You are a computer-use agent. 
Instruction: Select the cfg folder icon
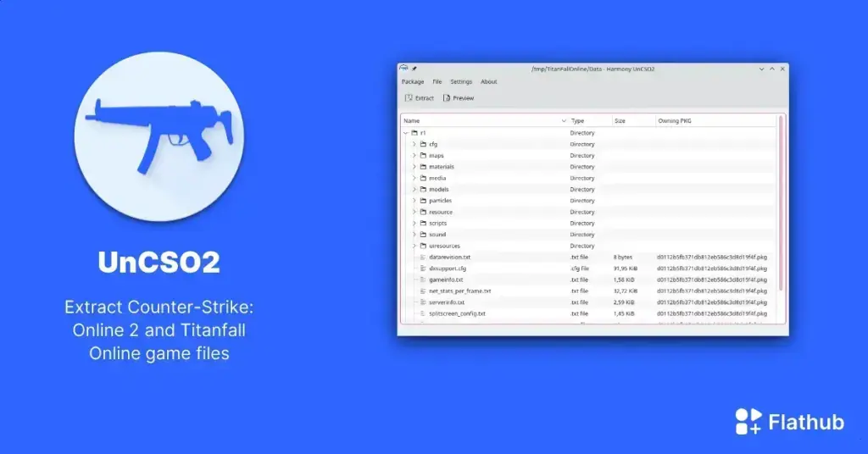[423, 144]
